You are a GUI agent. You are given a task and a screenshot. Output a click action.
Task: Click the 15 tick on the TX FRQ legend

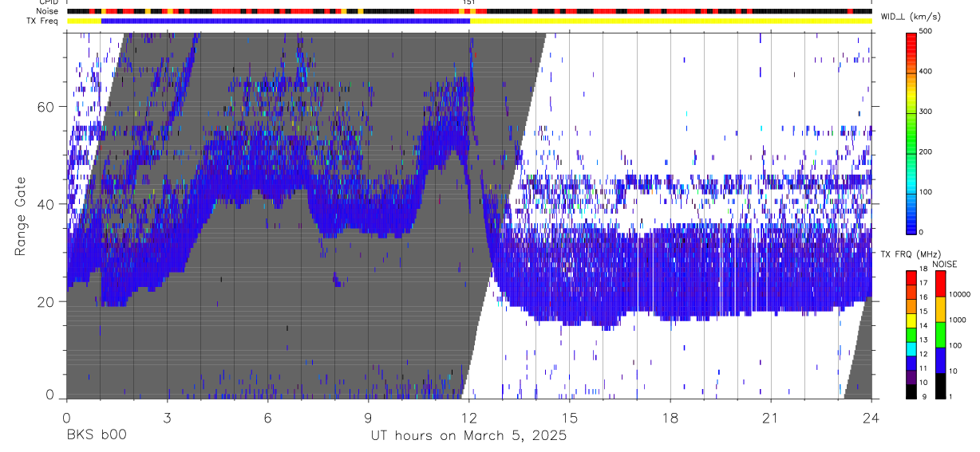click(922, 312)
